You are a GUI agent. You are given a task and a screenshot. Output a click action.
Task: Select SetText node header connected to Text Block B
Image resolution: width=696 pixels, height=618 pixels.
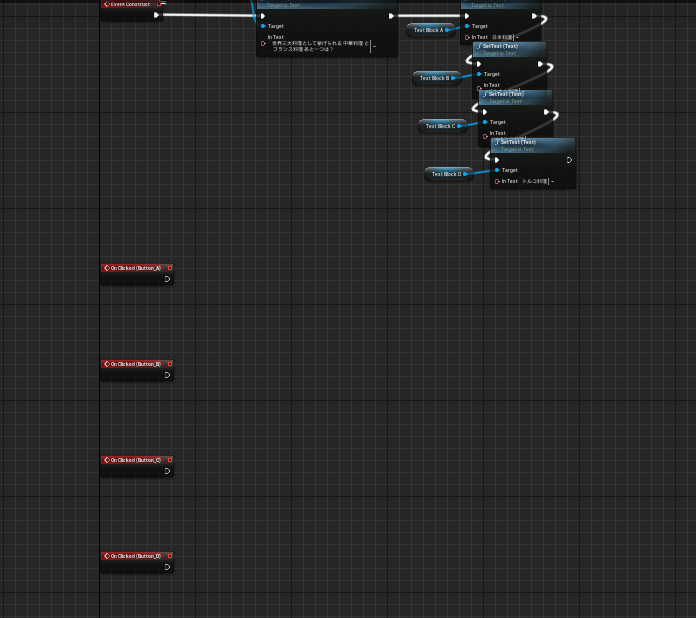pos(509,49)
